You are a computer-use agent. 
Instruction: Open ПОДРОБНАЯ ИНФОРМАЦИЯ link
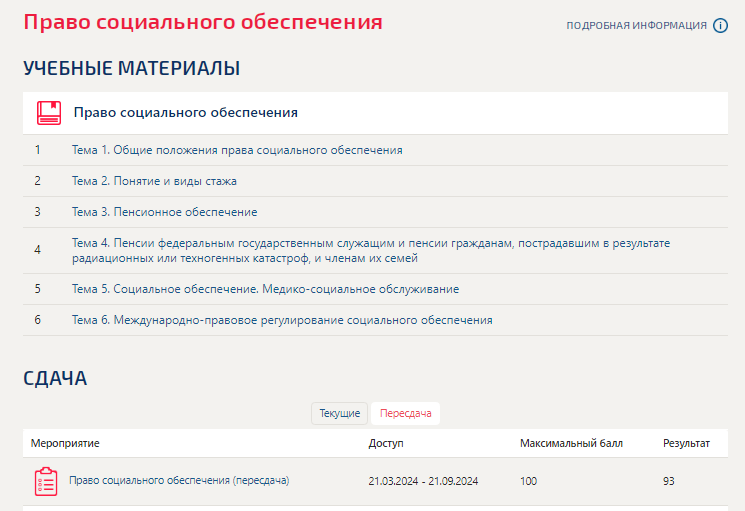point(636,26)
